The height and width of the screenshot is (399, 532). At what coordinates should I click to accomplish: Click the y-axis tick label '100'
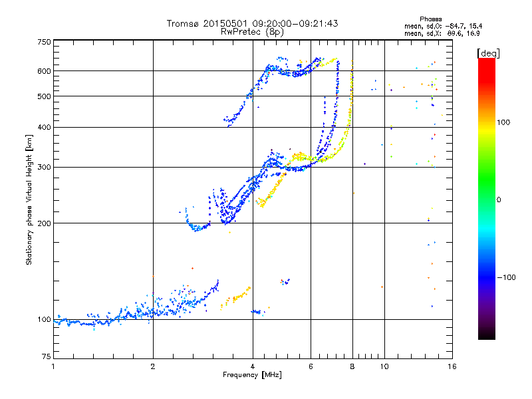click(x=45, y=319)
